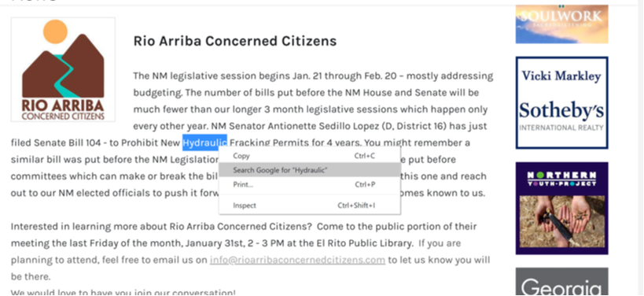Click the orange sun in the logo
Image resolution: width=644 pixels, height=296 pixels.
(x=56, y=31)
